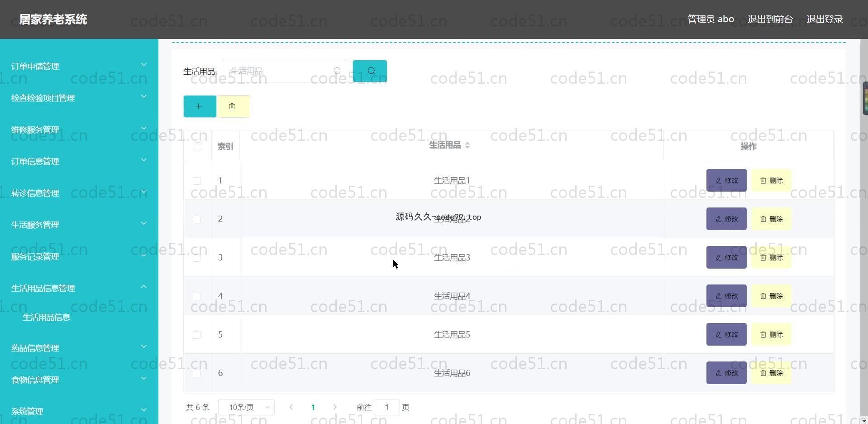Open the 10条/页 page size dropdown
This screenshot has width=868, height=424.
pyautogui.click(x=246, y=407)
